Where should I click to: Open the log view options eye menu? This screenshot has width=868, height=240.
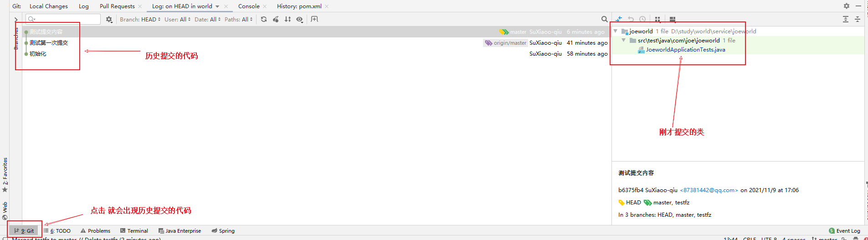pos(300,19)
